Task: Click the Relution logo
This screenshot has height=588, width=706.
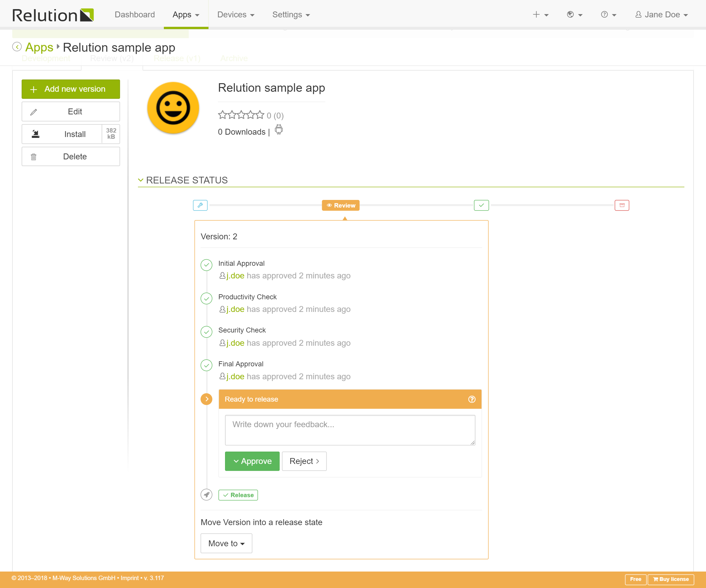Action: (53, 15)
